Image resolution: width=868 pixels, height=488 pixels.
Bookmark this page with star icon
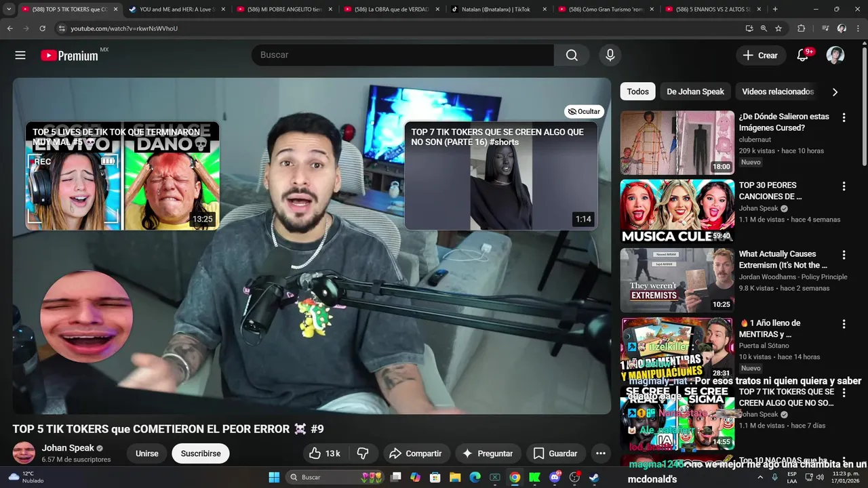778,28
